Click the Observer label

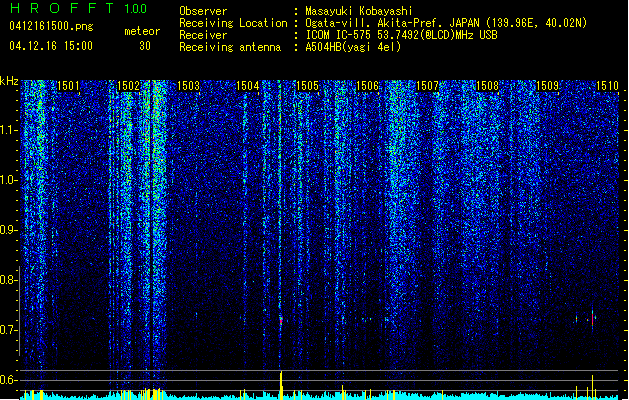pos(203,11)
